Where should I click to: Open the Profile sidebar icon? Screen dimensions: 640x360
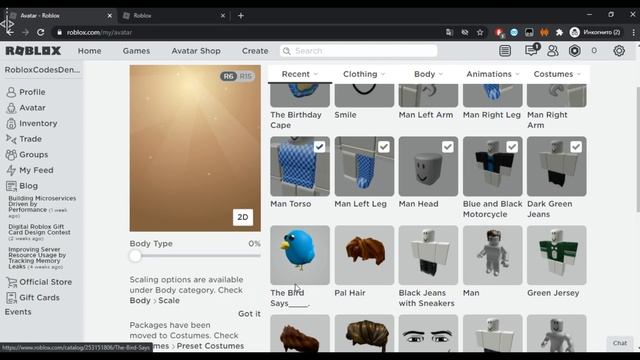coord(11,92)
